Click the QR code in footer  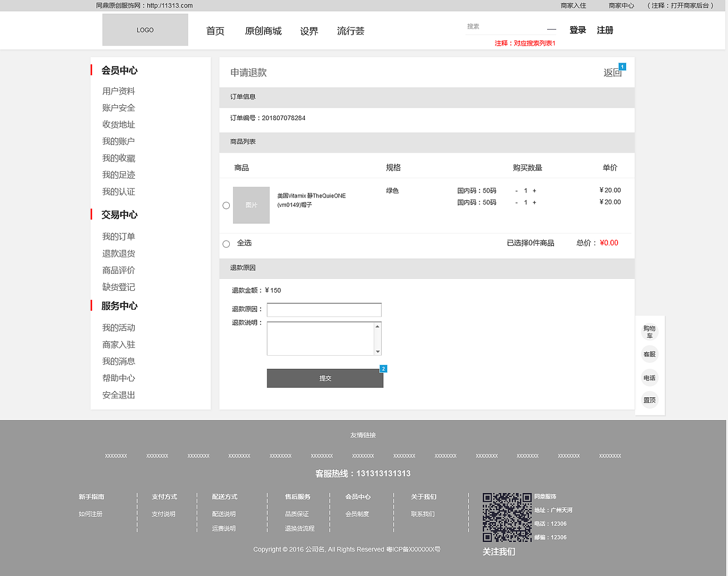[507, 517]
